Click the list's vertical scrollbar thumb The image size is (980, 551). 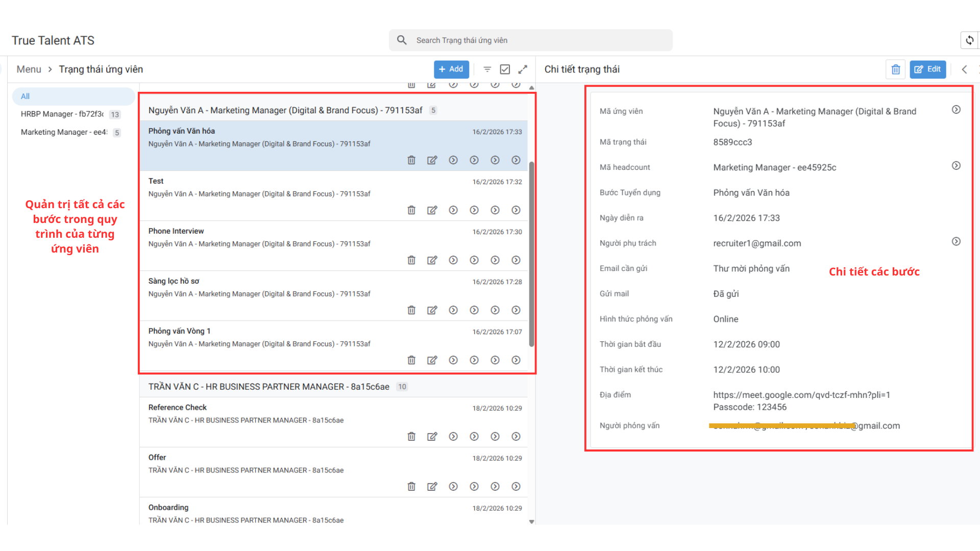pyautogui.click(x=531, y=255)
